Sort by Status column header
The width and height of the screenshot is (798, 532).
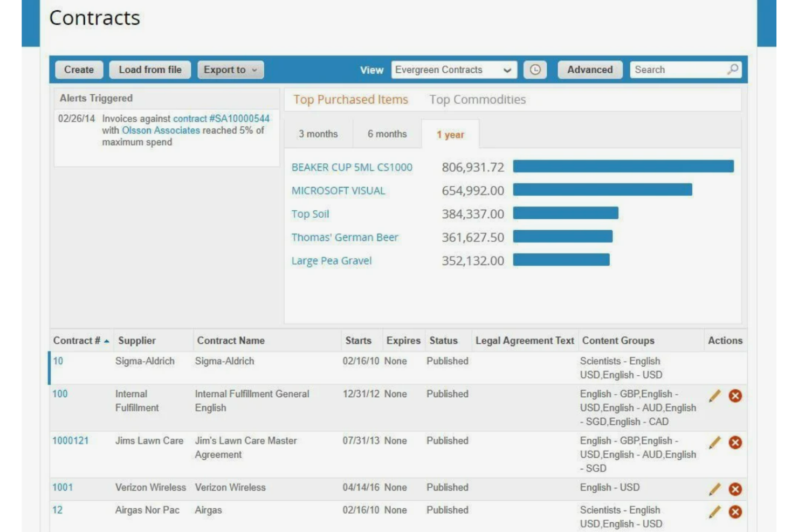(443, 341)
